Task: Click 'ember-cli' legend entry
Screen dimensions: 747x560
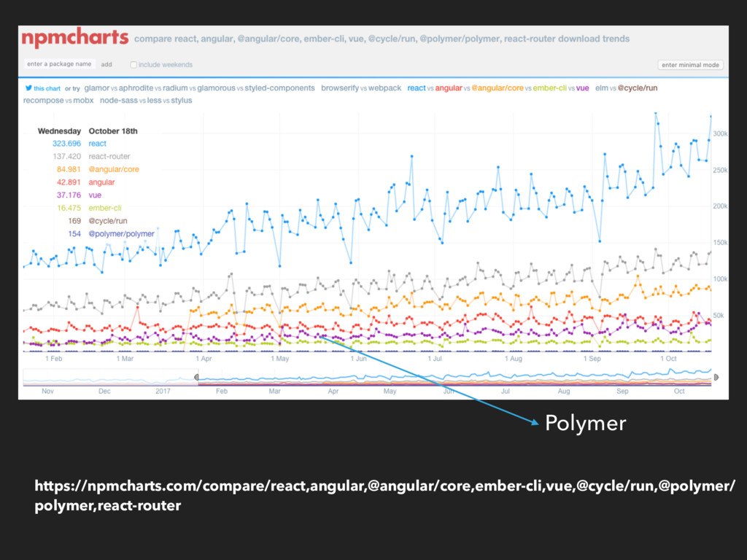Action: point(105,208)
